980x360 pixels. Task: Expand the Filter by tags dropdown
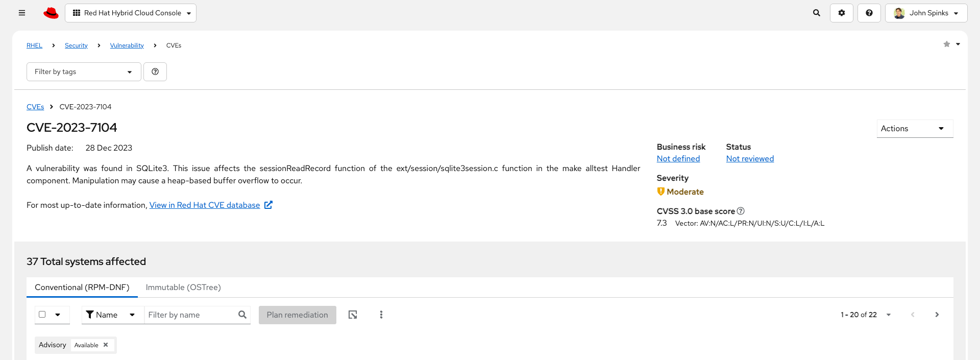[x=84, y=71]
